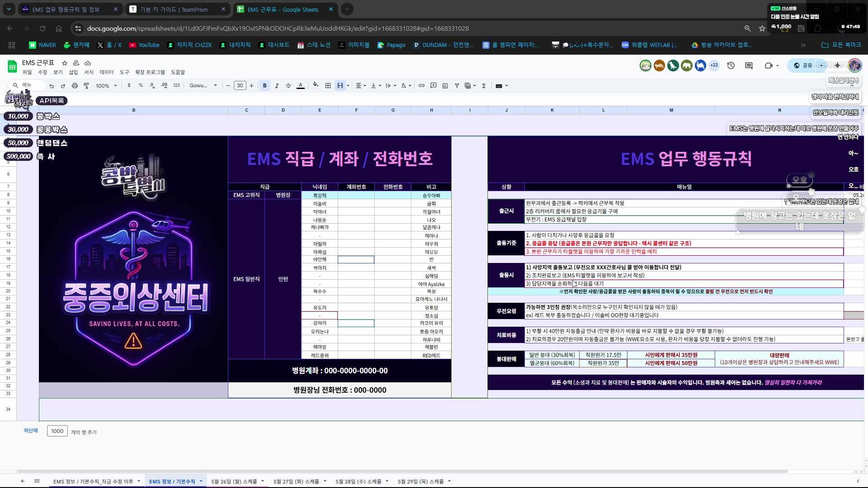Switch to 5월 29일 (목) 스케줄 tab

click(421, 482)
